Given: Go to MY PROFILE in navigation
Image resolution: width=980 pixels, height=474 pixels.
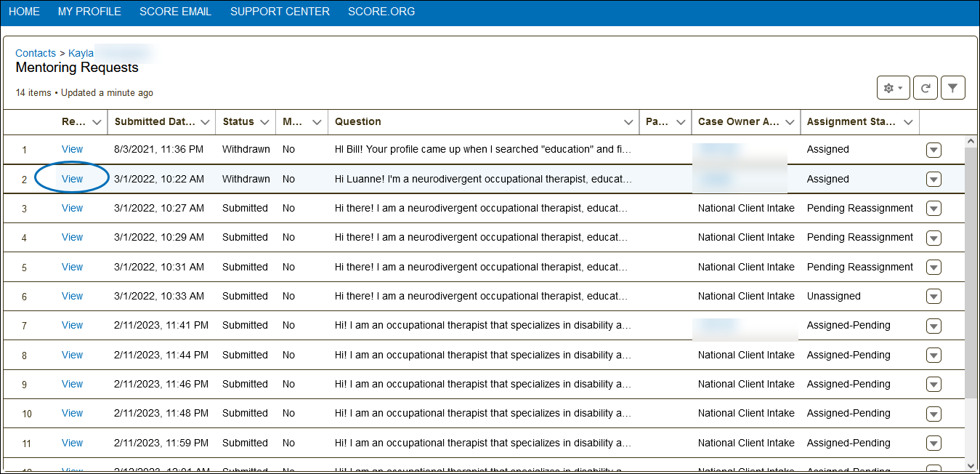Looking at the screenshot, I should coord(89,12).
